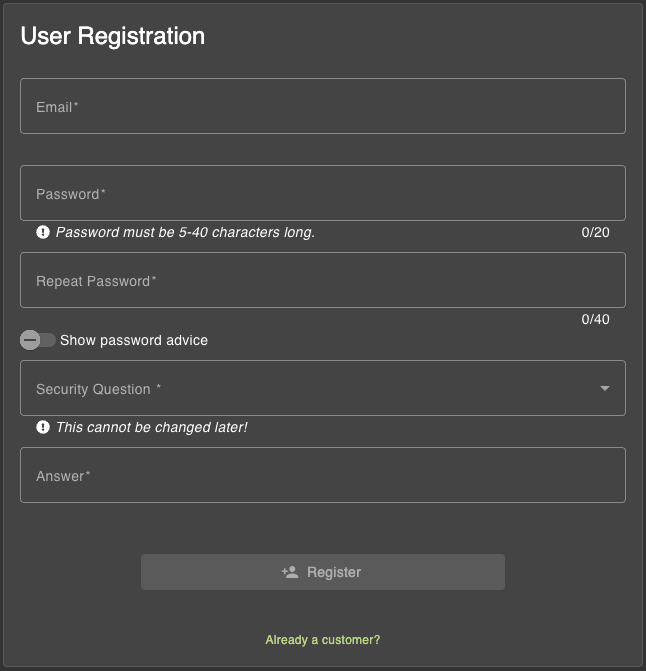Click the 'Show password advice' label text
Image resolution: width=646 pixels, height=671 pixels.
pos(134,340)
